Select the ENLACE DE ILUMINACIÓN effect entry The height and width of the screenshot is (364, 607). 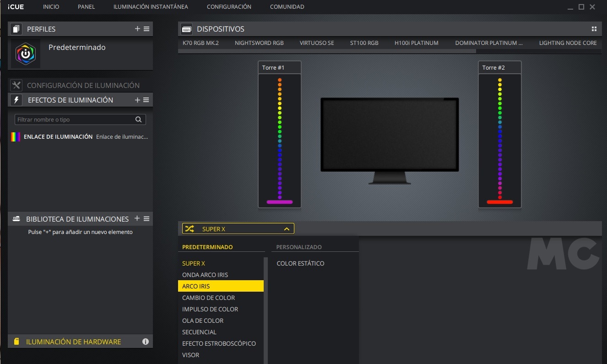58,137
